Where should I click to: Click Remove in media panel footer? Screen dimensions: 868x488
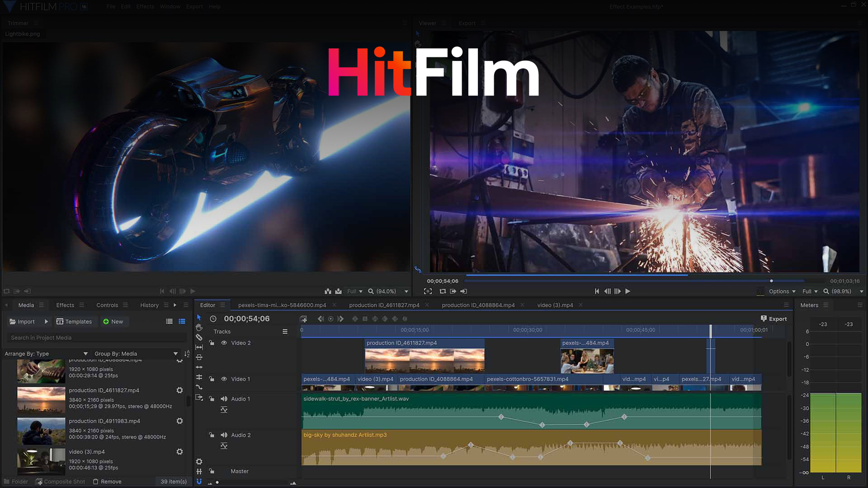(x=107, y=482)
